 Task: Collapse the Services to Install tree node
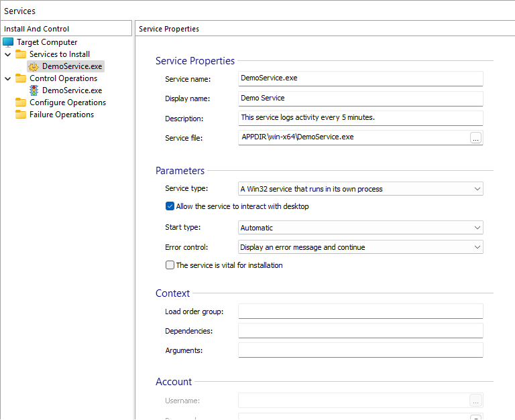click(7, 54)
